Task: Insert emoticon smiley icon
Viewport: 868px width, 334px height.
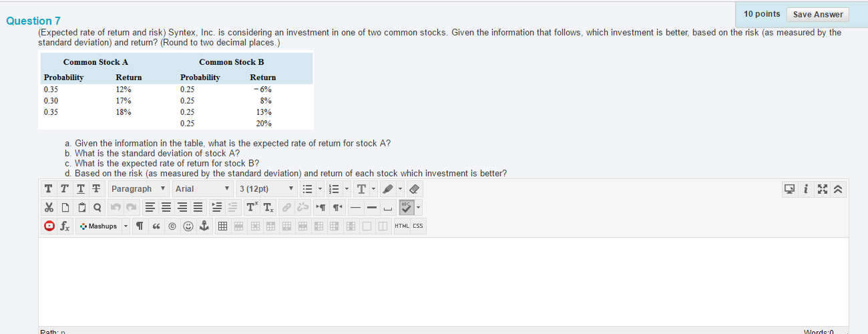Action: 188,226
